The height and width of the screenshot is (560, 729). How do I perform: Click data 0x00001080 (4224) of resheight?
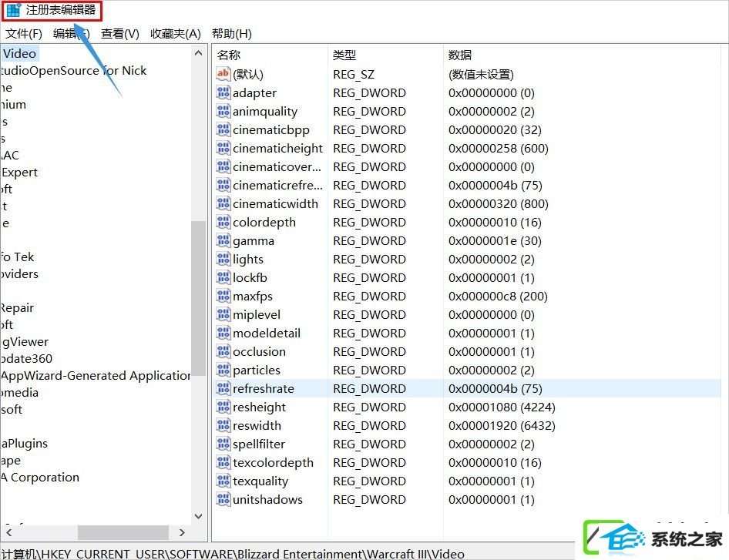click(x=502, y=407)
